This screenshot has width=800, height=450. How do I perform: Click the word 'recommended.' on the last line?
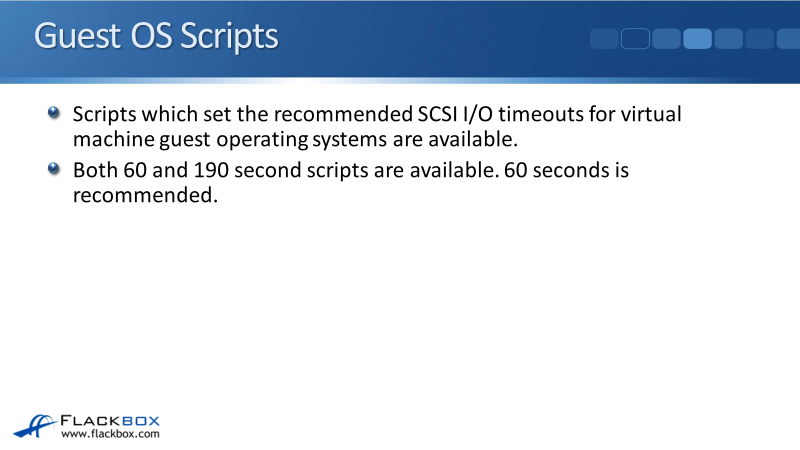point(144,195)
